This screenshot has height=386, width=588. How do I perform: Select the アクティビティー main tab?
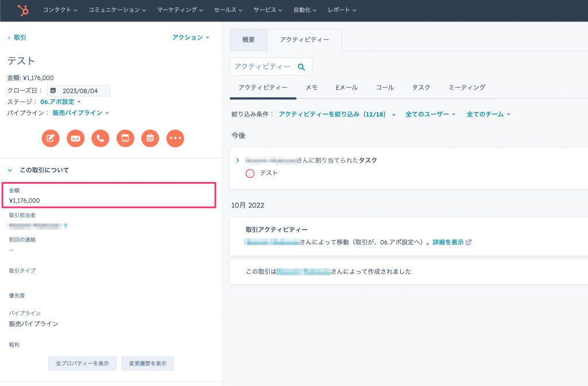[304, 40]
